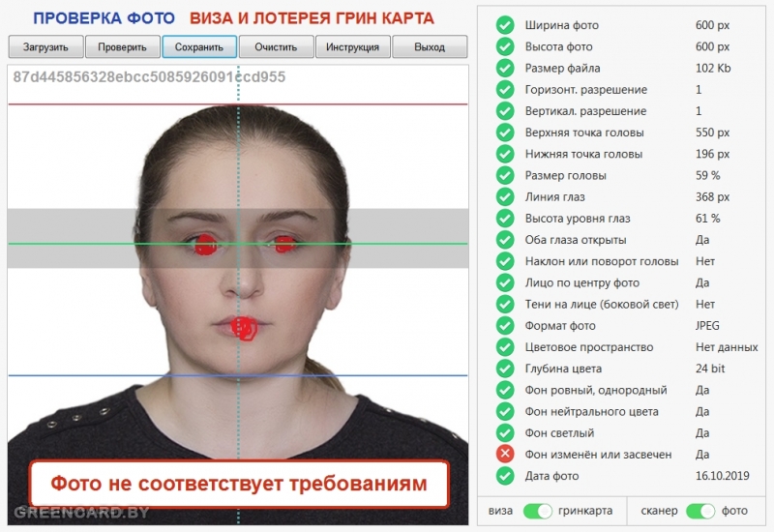Viewport: 774px width, 532px height.
Task: Click check icon beside Цветовое пространство
Action: pos(505,347)
